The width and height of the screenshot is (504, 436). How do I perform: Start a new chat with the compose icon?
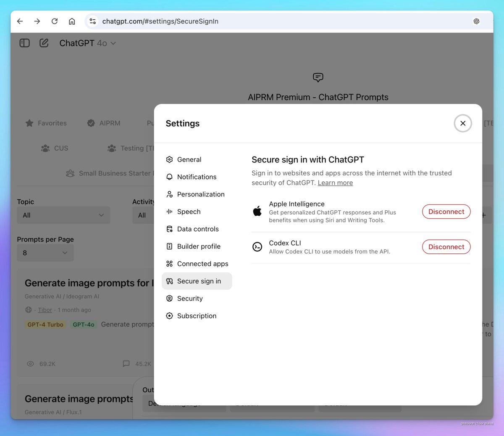[x=44, y=43]
